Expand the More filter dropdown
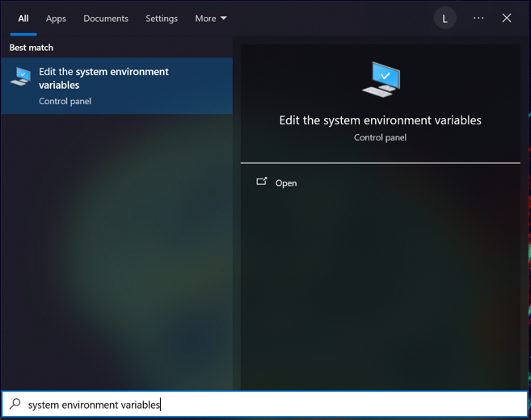This screenshot has height=420, width=531. [x=211, y=19]
